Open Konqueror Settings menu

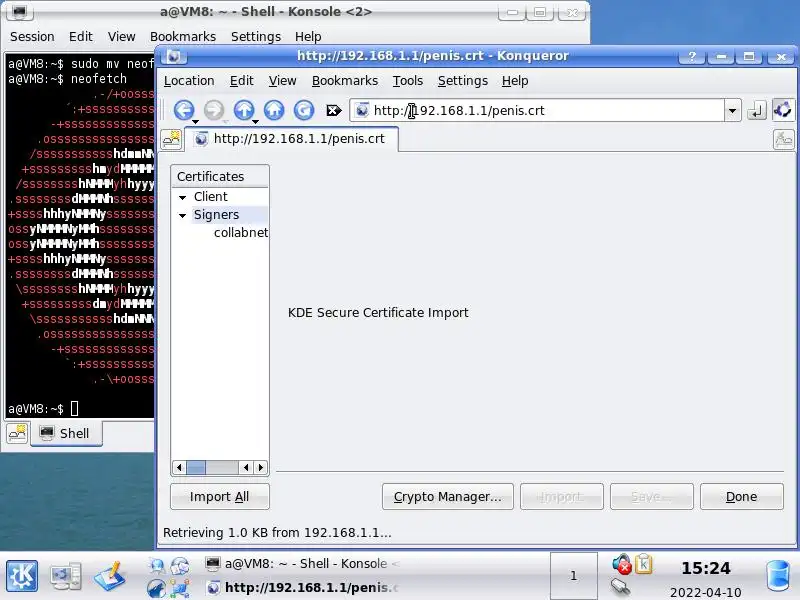(x=463, y=81)
